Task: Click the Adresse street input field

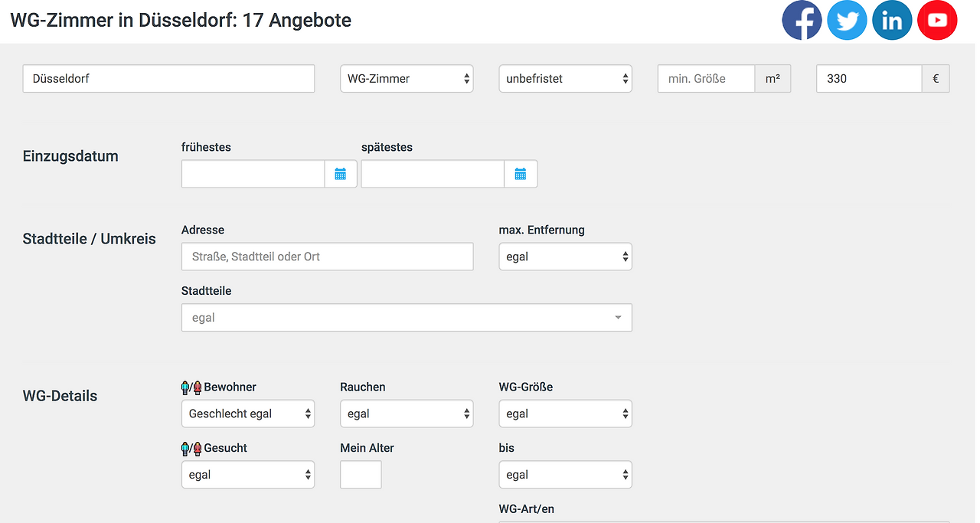Action: pyautogui.click(x=328, y=257)
